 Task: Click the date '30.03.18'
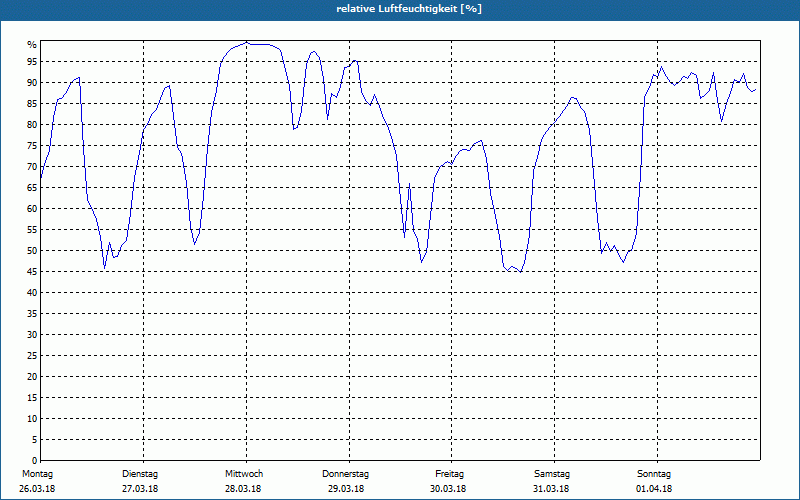[448, 489]
